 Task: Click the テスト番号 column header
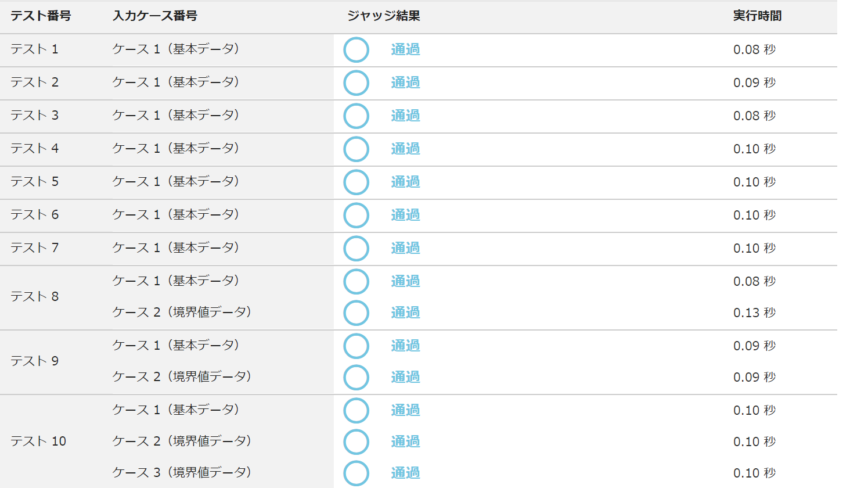pyautogui.click(x=41, y=16)
